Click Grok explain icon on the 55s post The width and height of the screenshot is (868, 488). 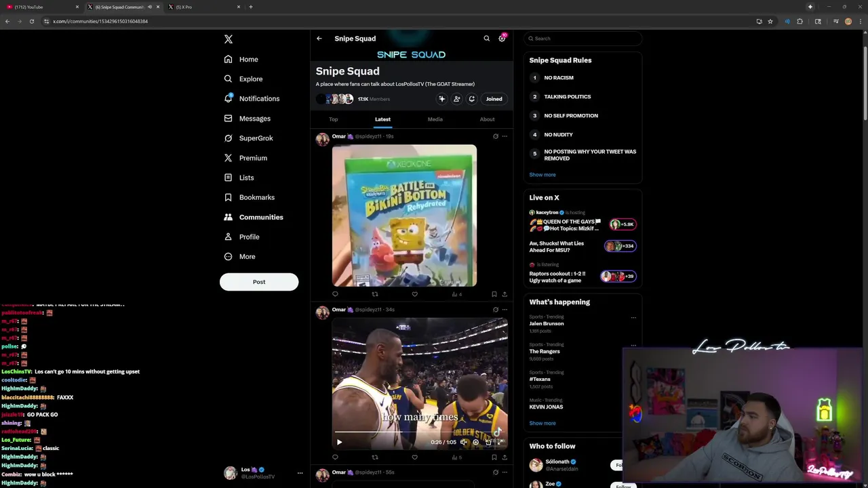click(496, 472)
